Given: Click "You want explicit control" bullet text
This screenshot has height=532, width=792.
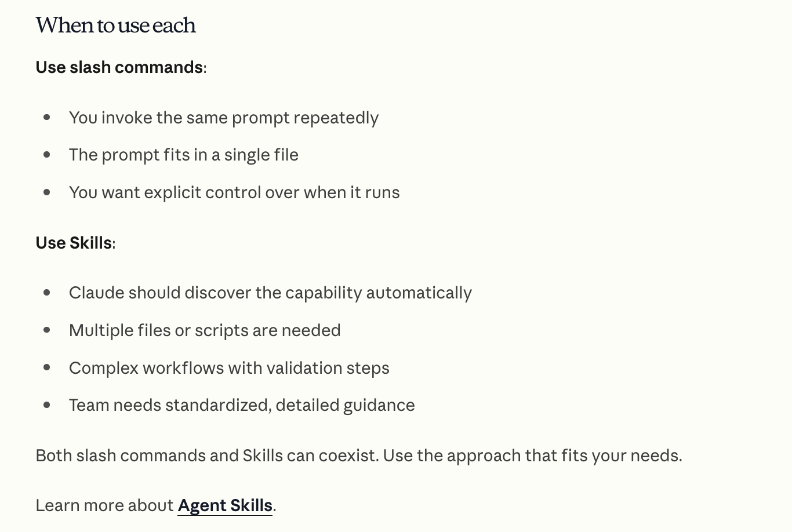Looking at the screenshot, I should tap(234, 192).
